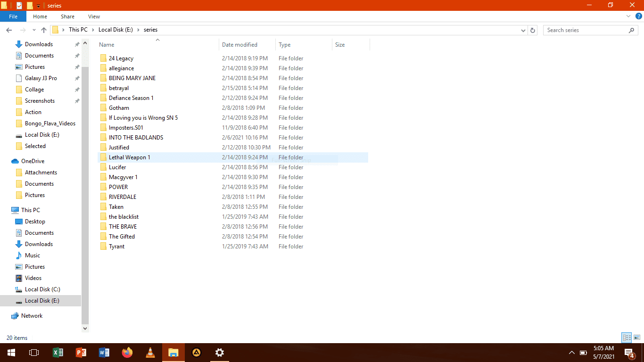Viewport: 644px width, 362px height.
Task: Click the navigation pane scroll down arrow
Action: point(85,328)
